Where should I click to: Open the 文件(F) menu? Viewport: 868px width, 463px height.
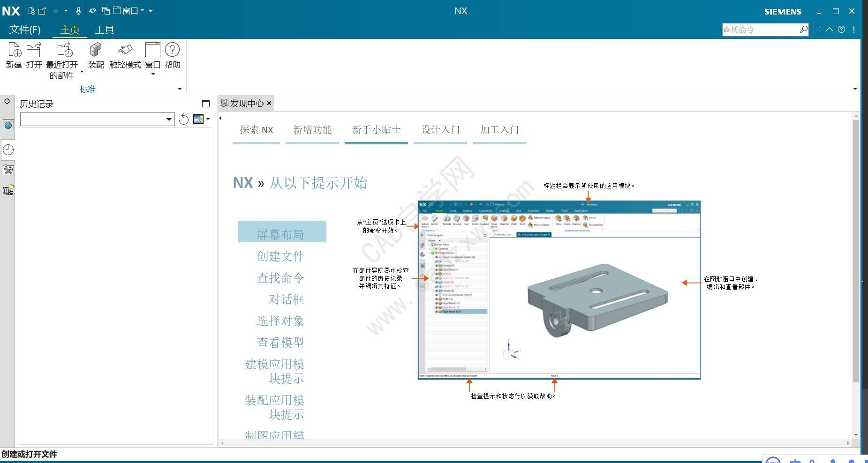[x=24, y=30]
